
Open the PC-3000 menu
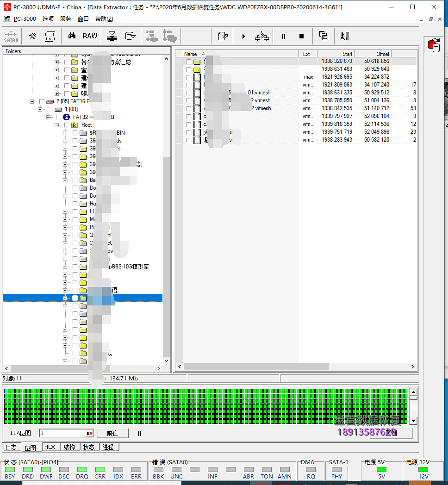pos(25,19)
